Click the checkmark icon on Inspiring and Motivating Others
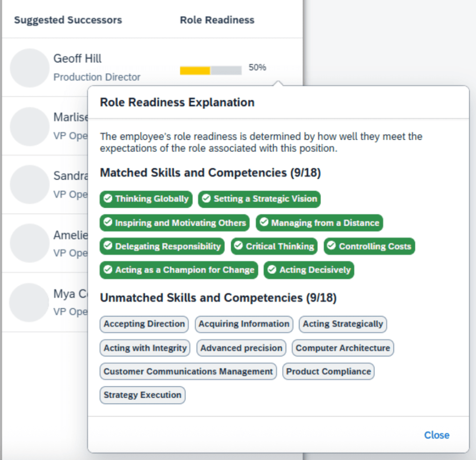This screenshot has height=460, width=476. pos(108,223)
